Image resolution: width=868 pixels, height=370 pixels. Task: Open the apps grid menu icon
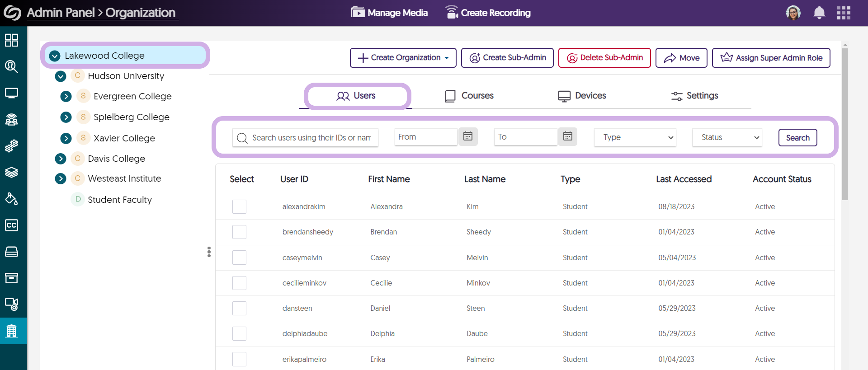coord(844,13)
